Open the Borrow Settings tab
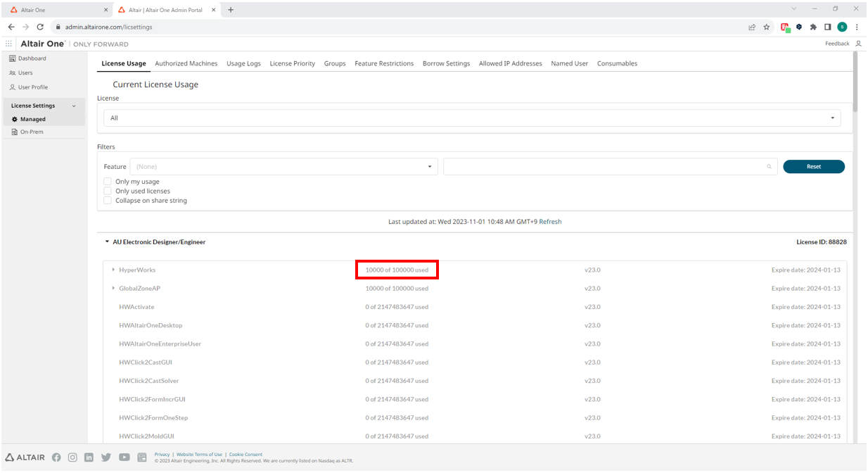The width and height of the screenshot is (868, 473). (x=446, y=63)
